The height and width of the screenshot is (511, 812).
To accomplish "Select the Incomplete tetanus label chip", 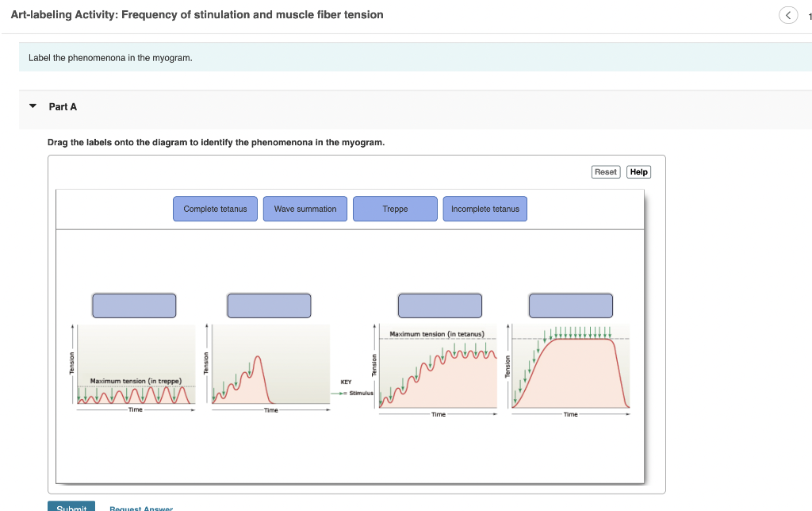I will coord(485,209).
